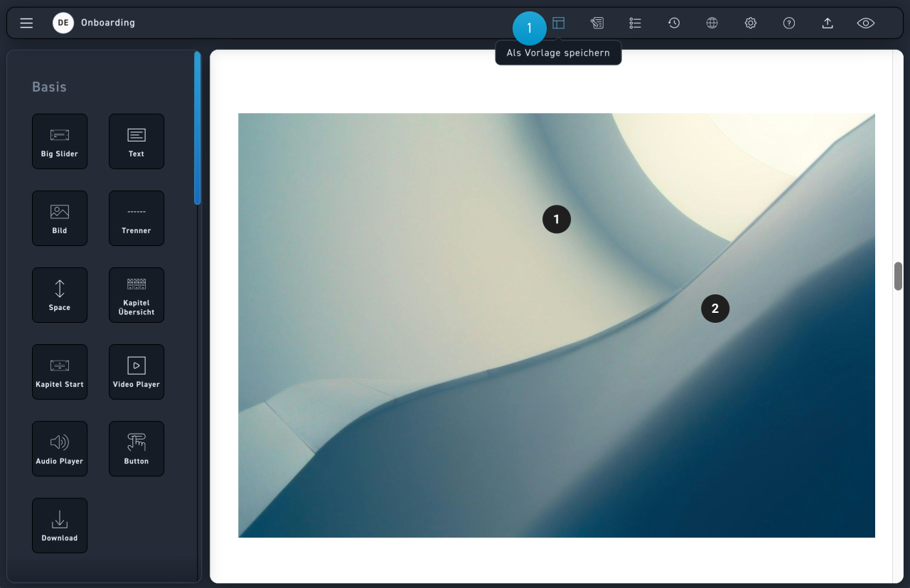Screen dimensions: 910x588
Task: Open the language globe icon
Action: point(712,23)
